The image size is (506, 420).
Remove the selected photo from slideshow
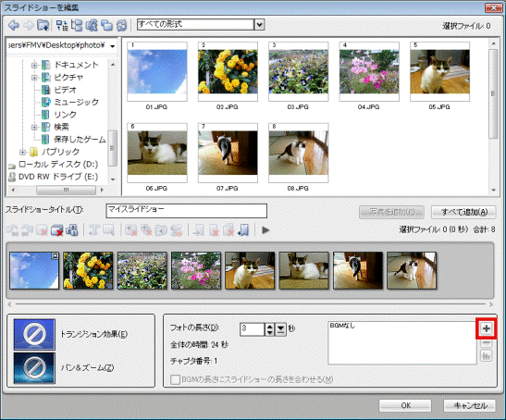(42, 230)
